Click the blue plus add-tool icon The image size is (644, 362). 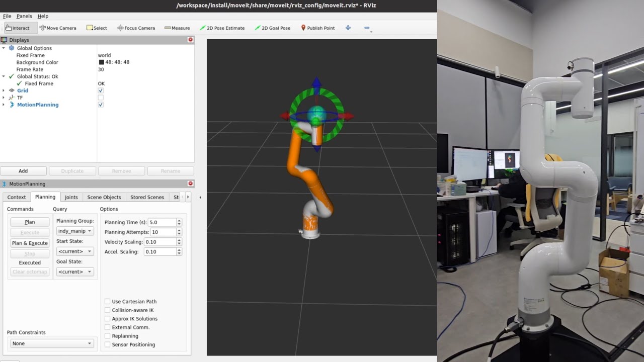348,28
